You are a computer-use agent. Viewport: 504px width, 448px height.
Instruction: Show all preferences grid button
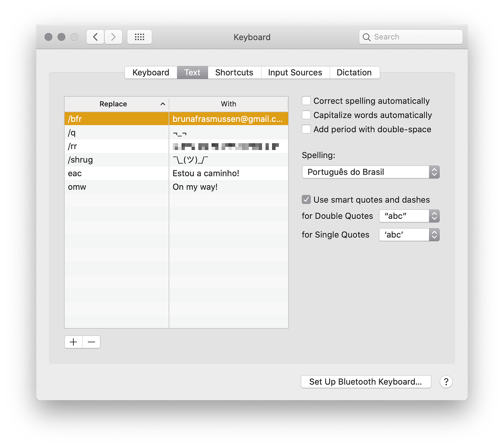coord(139,37)
